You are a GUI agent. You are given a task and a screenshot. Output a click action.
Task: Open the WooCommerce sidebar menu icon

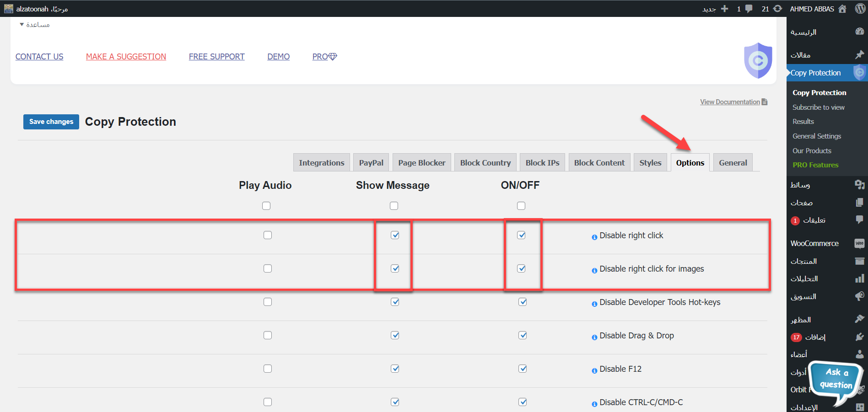pos(859,243)
